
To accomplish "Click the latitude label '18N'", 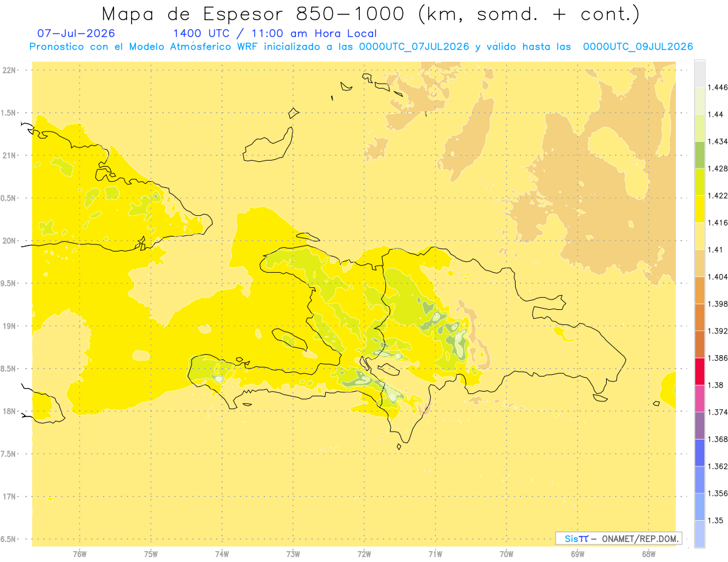I will pos(10,411).
